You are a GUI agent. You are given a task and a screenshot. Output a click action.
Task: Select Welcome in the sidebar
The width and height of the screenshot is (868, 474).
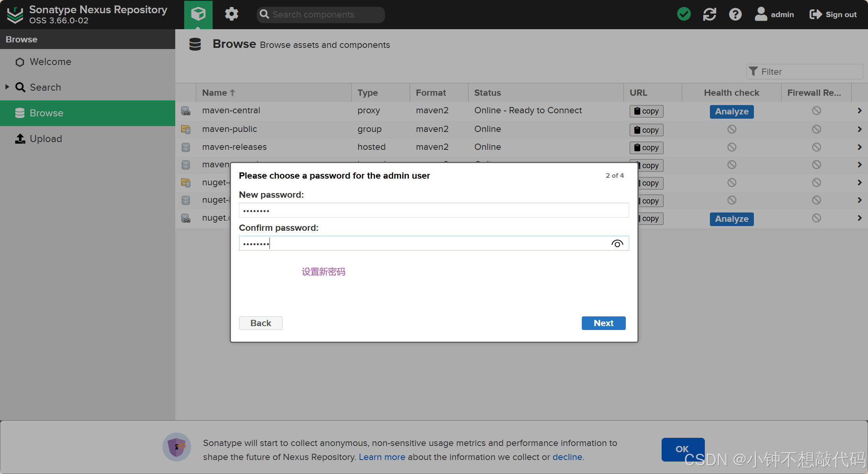50,62
